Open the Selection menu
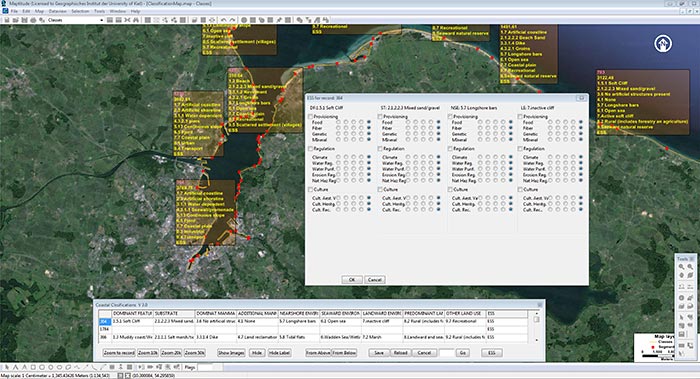700x379 pixels. click(80, 11)
